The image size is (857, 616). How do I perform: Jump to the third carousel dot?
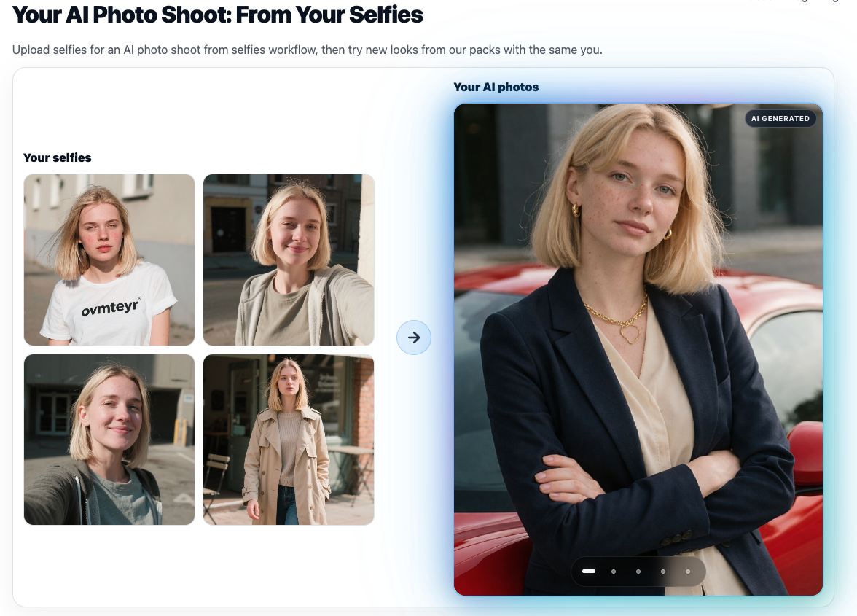(638, 572)
